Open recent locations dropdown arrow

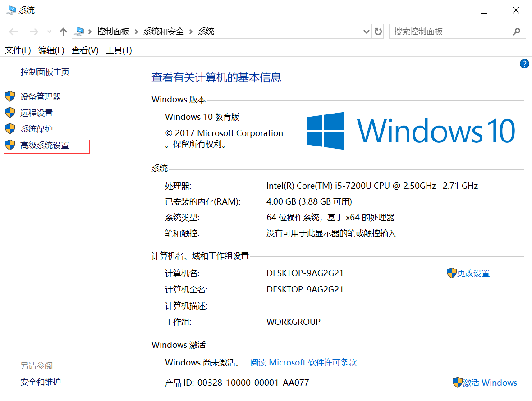point(49,32)
